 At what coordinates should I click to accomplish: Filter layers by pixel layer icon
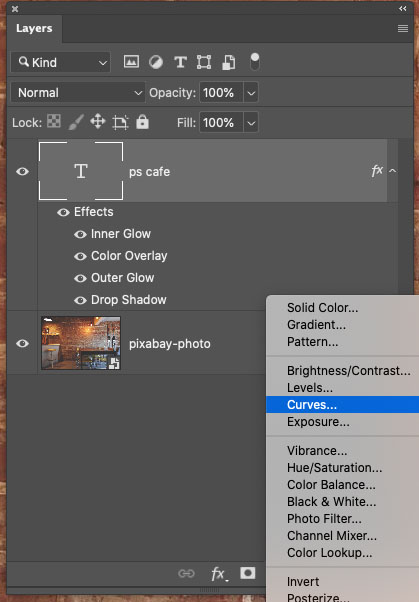click(x=131, y=62)
